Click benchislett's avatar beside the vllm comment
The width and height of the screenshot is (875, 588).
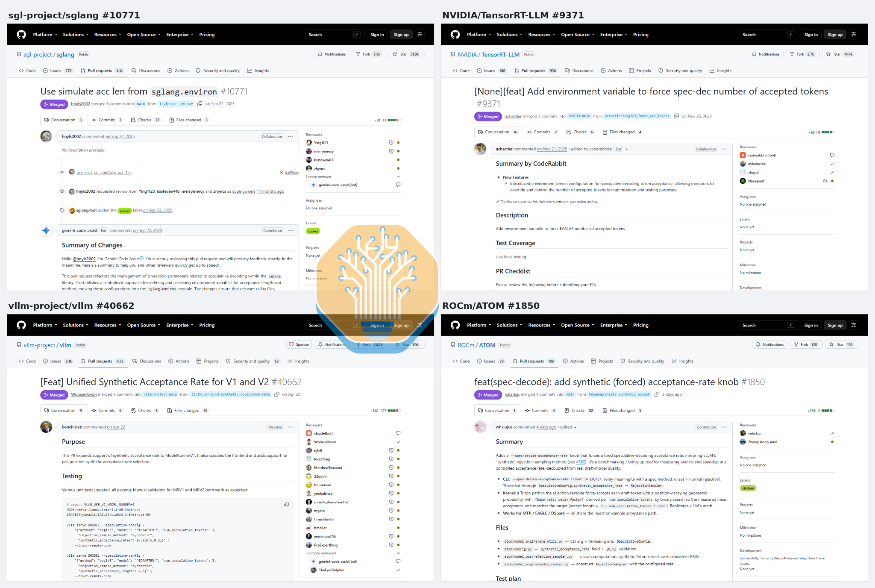tap(46, 427)
